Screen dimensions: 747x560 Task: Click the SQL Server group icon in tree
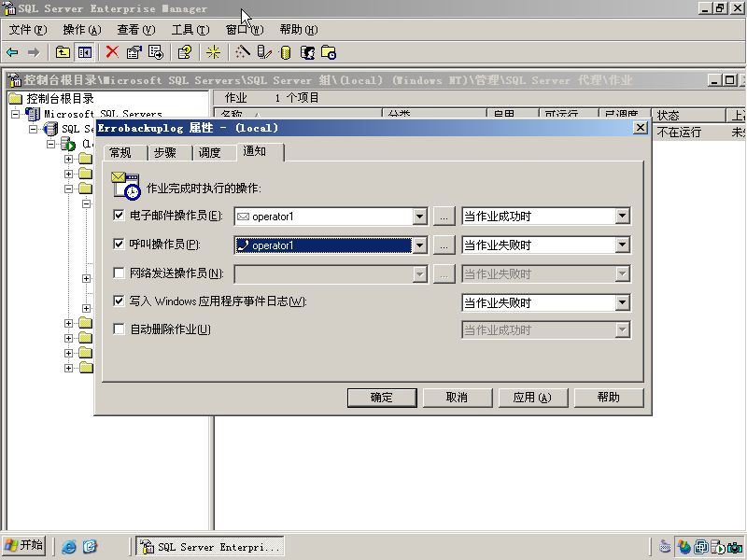pyautogui.click(x=50, y=129)
